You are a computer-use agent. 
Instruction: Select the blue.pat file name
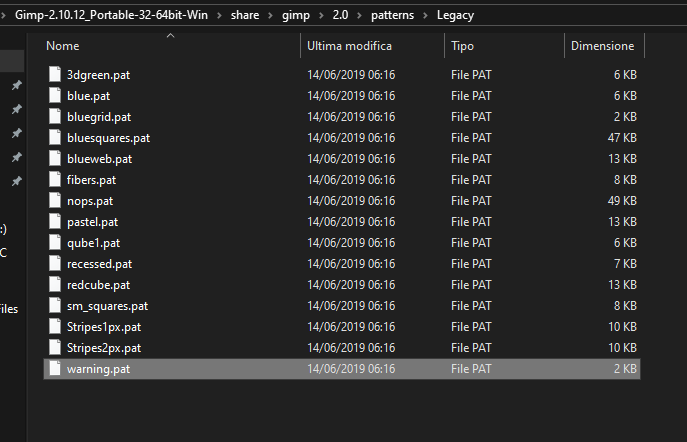(x=89, y=96)
